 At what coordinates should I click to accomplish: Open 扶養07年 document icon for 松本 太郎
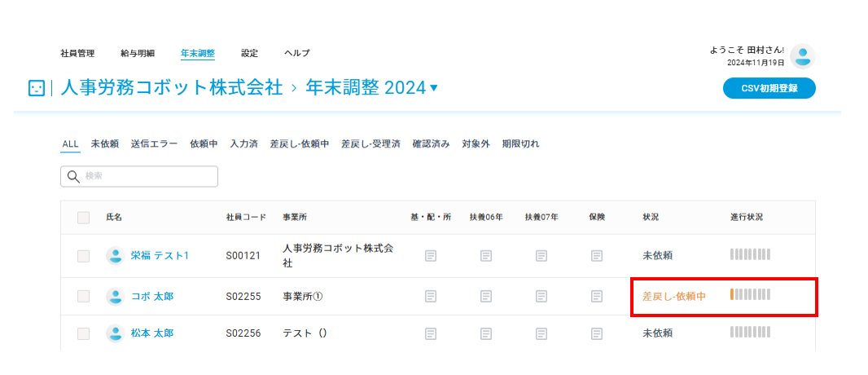point(541,333)
